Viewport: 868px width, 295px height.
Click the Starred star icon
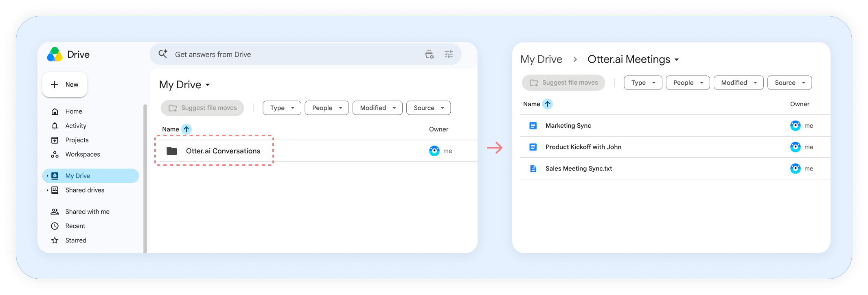click(55, 240)
